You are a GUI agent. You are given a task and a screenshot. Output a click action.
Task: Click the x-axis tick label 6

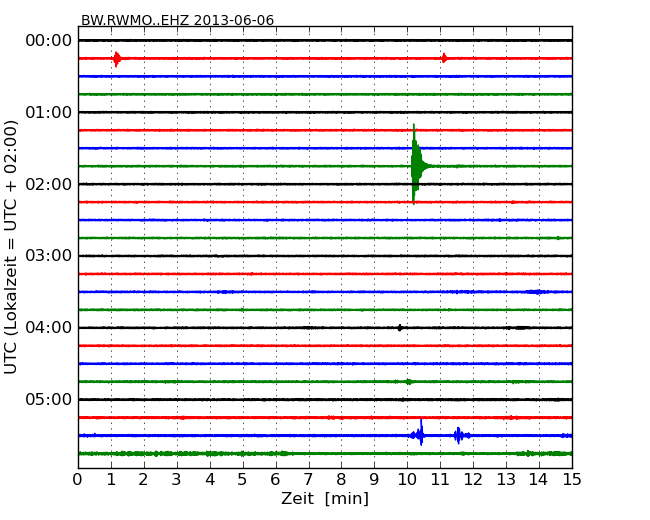(275, 480)
